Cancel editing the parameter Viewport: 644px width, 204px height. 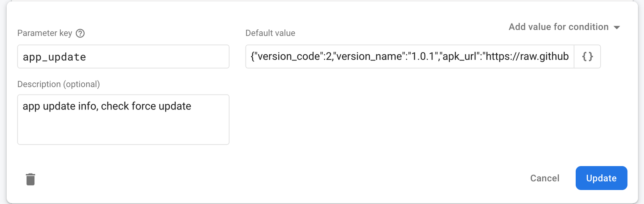click(544, 178)
